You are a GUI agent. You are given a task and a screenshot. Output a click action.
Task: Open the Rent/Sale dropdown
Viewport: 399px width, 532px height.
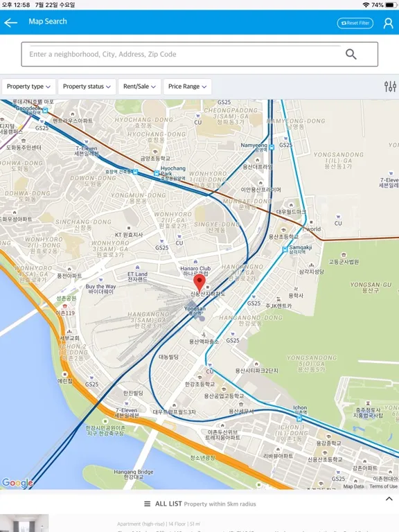[139, 87]
